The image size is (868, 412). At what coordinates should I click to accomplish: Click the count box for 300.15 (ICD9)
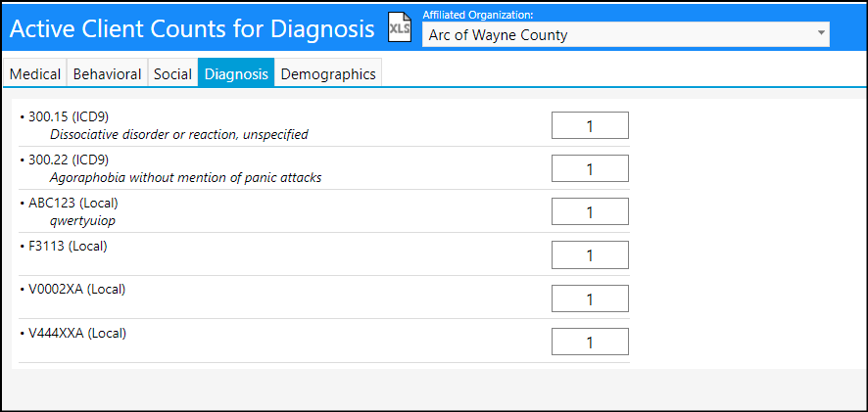coord(590,125)
